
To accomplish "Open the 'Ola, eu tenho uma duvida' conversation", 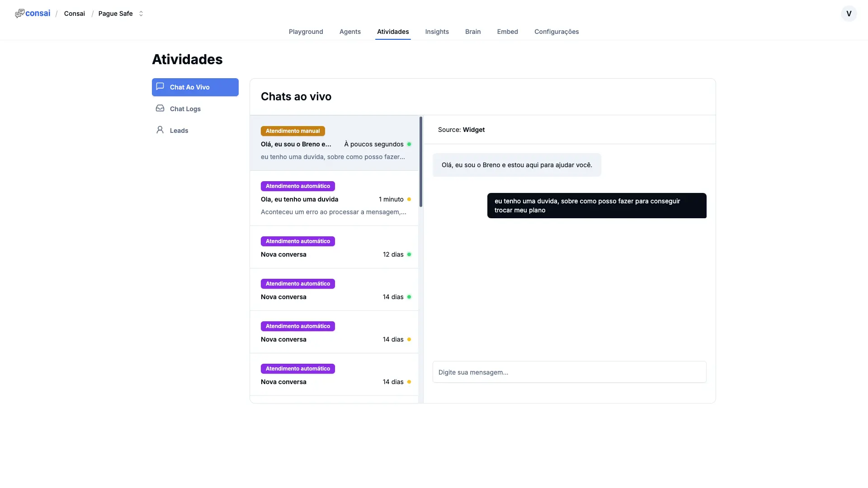I will coord(299,199).
